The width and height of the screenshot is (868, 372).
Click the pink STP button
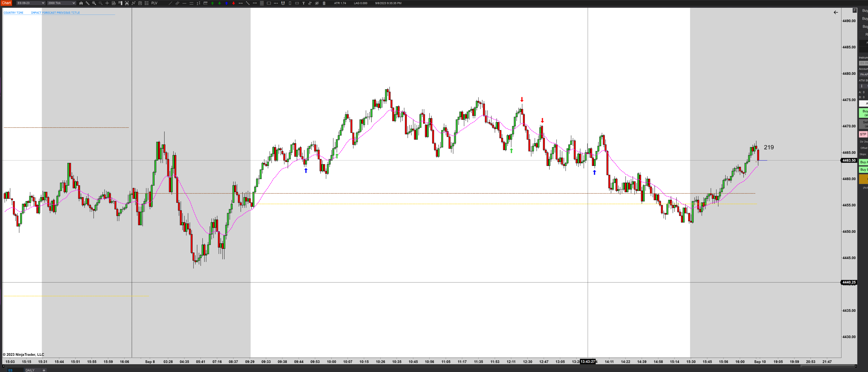pyautogui.click(x=863, y=134)
